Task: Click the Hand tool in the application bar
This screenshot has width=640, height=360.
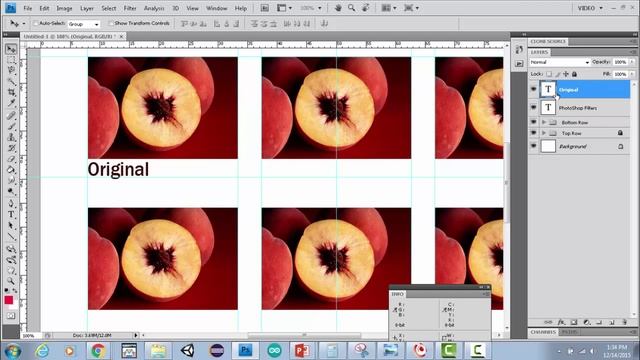Action: (338, 8)
